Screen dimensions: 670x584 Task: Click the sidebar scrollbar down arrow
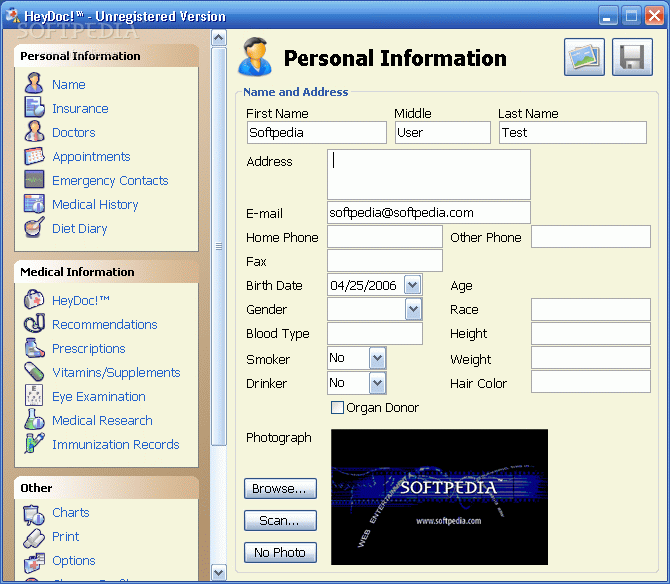click(219, 572)
